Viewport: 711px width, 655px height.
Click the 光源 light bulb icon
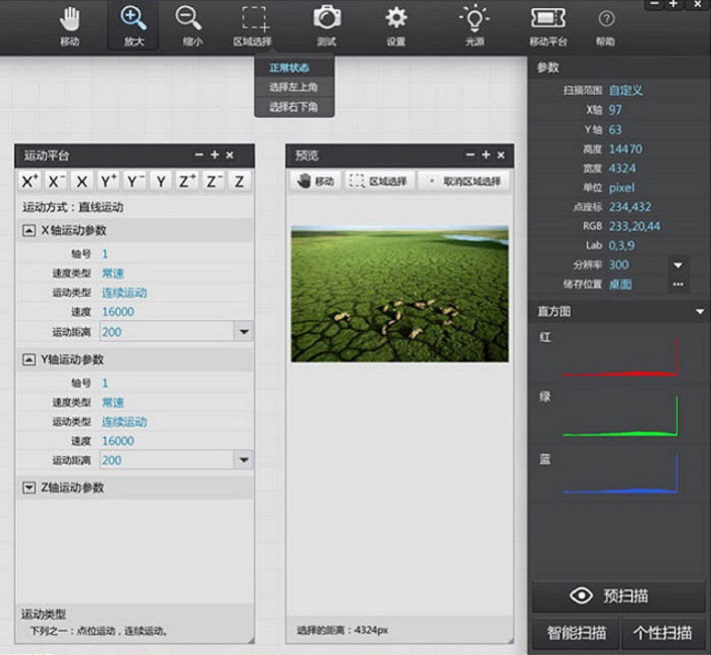[x=473, y=25]
